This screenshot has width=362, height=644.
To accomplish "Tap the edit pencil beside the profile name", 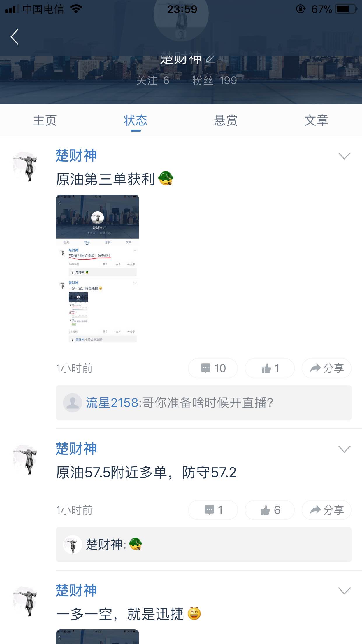I will click(210, 60).
